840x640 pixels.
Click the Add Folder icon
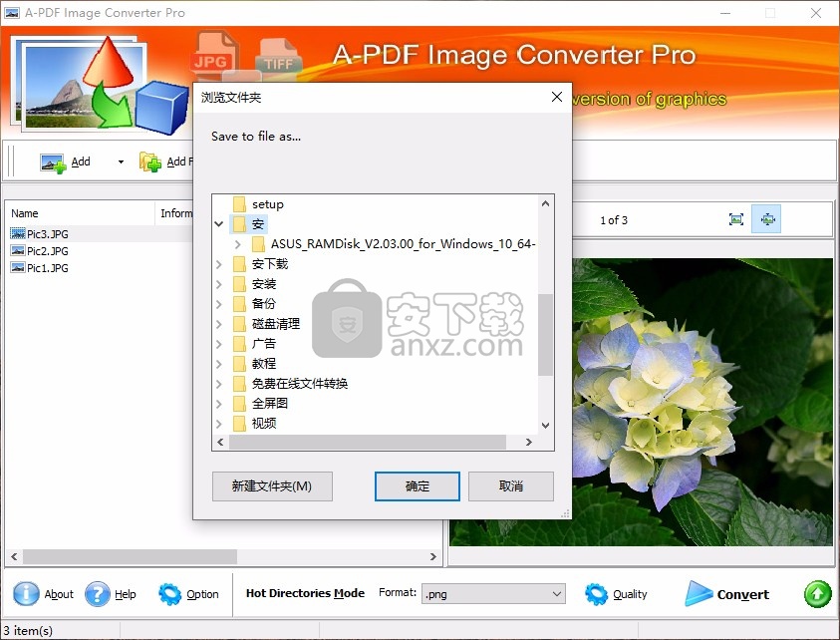click(150, 161)
